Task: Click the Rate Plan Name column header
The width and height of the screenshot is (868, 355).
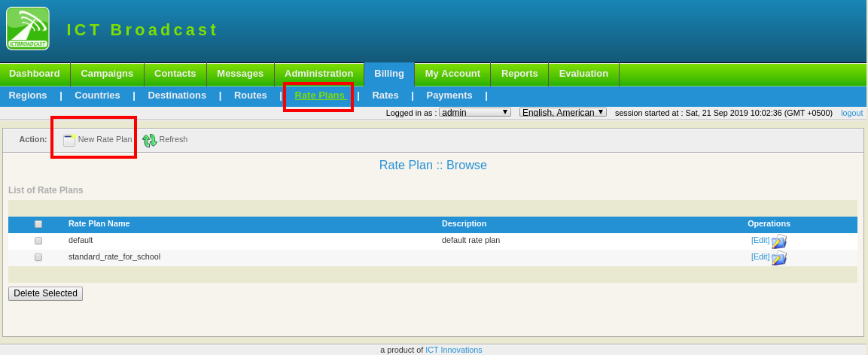Action: 99,224
